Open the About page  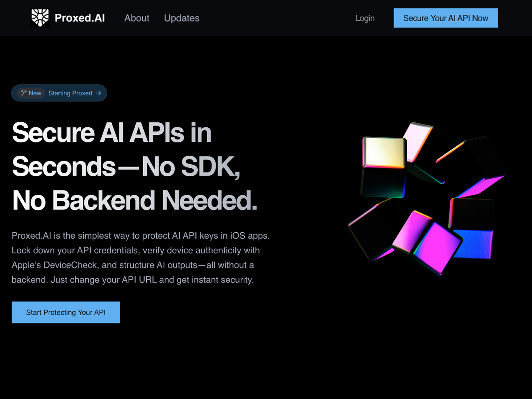click(x=137, y=18)
